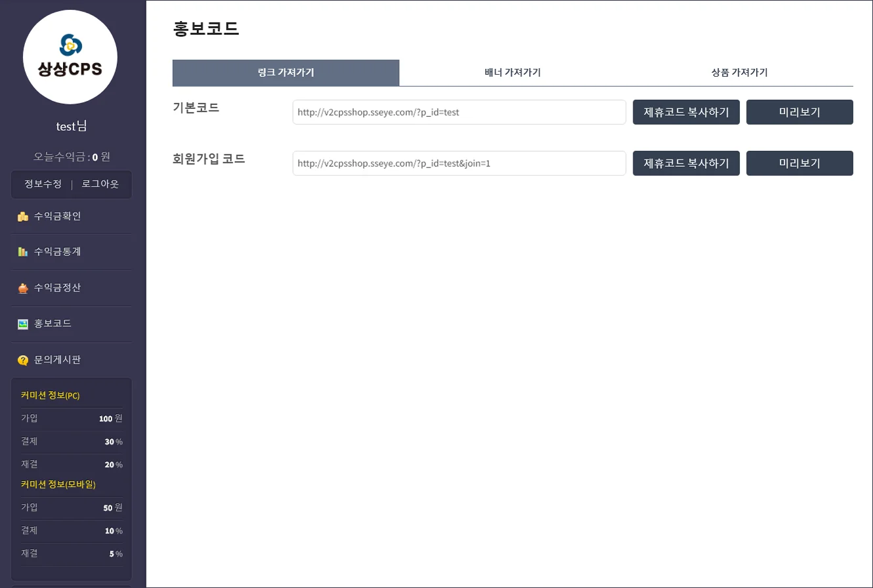This screenshot has width=873, height=588.
Task: Click the 수익금통계 bar chart icon
Action: (x=23, y=251)
